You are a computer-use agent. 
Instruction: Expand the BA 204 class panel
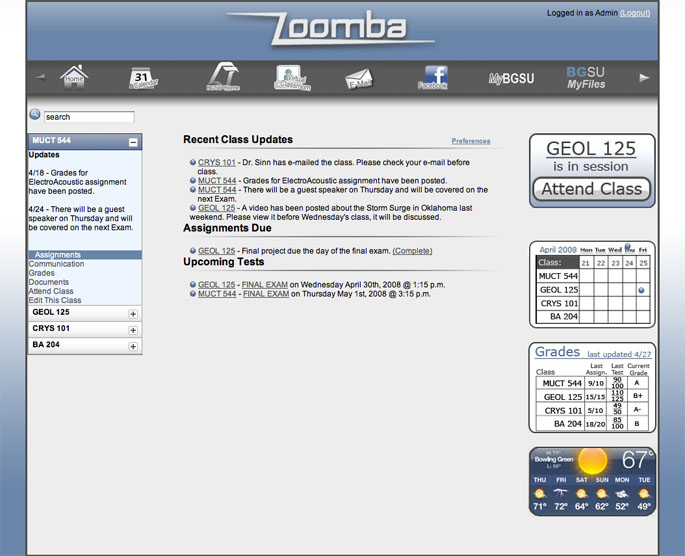click(133, 346)
